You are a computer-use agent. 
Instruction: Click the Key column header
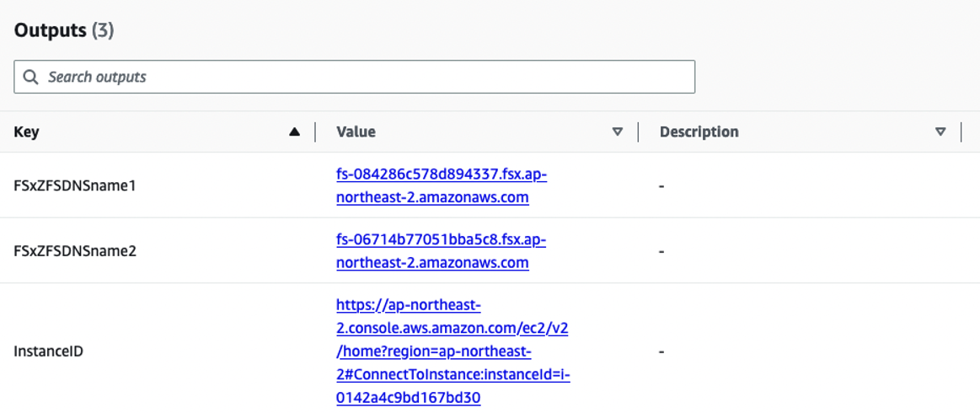tap(26, 131)
